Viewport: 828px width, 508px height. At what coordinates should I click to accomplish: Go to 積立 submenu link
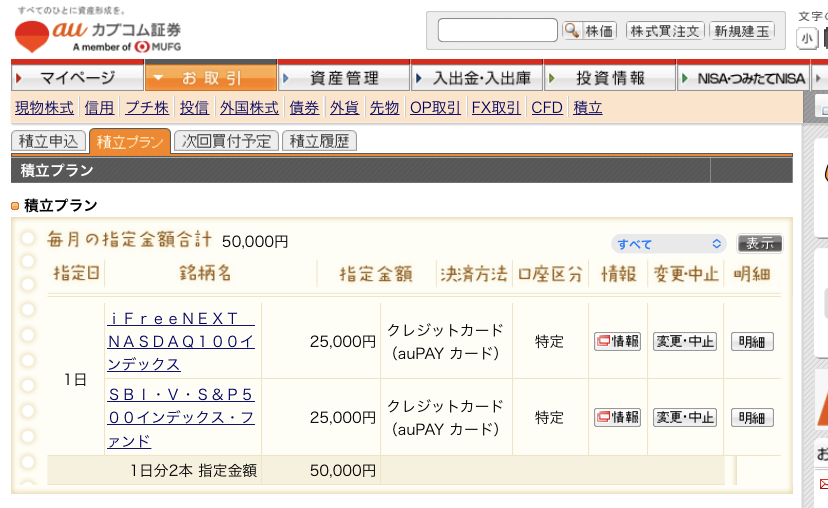coord(588,108)
